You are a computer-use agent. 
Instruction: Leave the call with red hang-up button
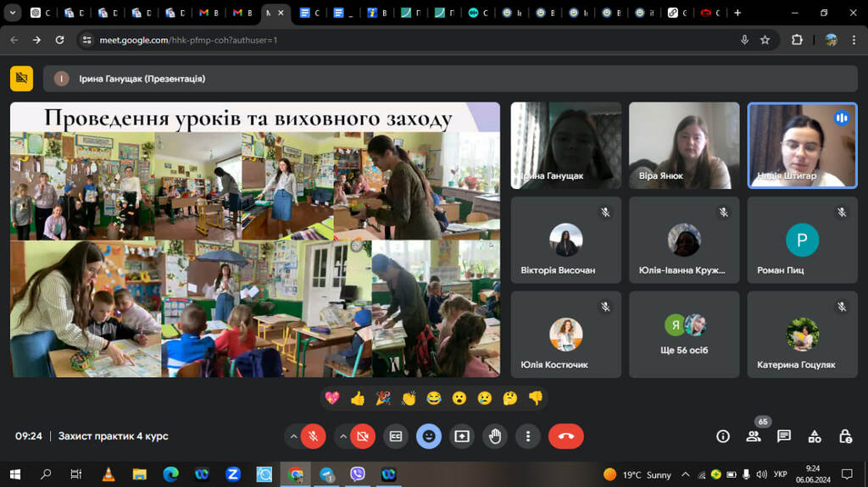click(x=565, y=436)
